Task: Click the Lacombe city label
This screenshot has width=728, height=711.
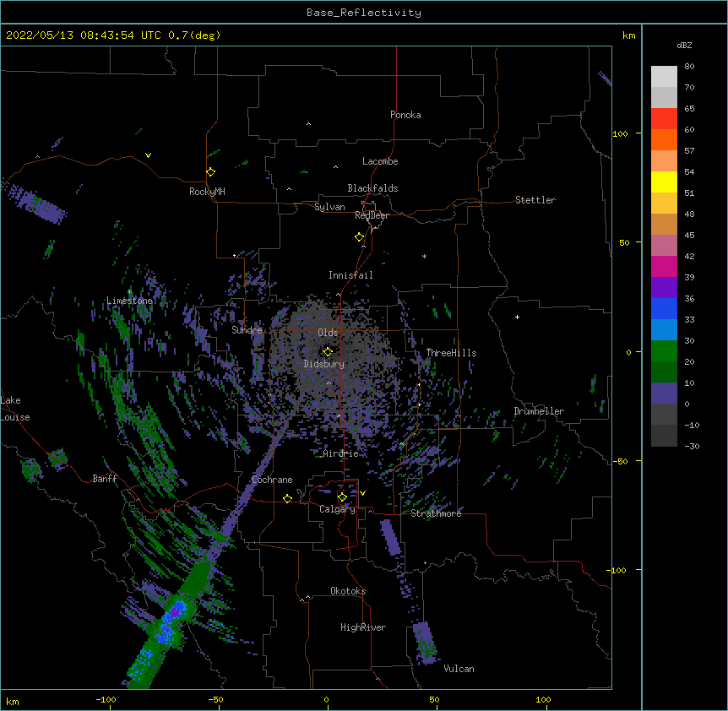Action: [380, 161]
